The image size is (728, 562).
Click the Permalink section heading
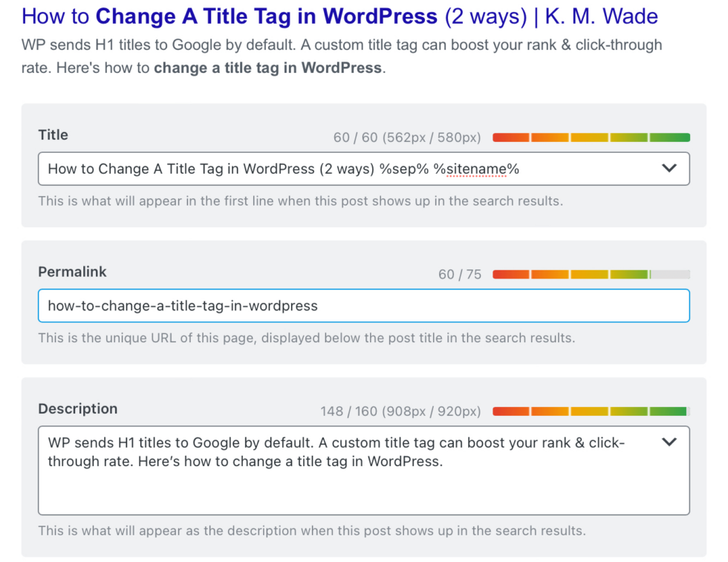pyautogui.click(x=72, y=272)
